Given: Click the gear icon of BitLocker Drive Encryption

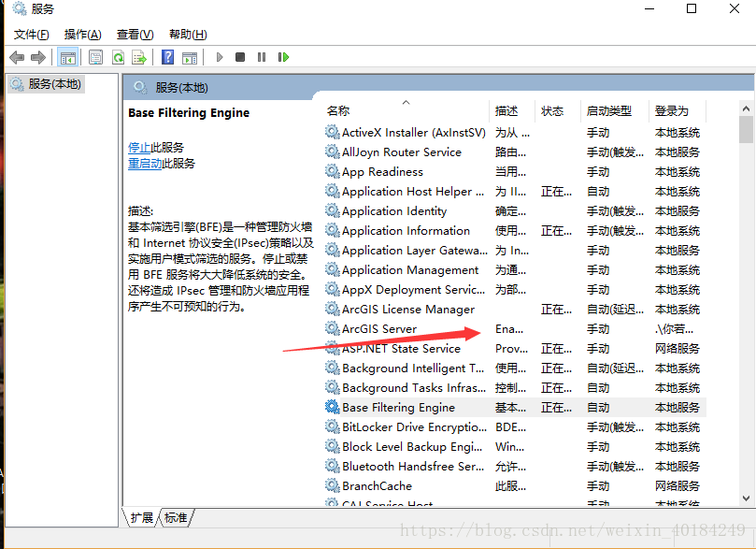Looking at the screenshot, I should click(x=332, y=426).
